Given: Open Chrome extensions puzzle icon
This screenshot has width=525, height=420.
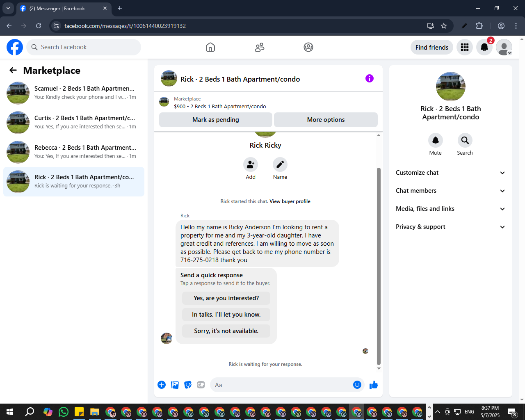Looking at the screenshot, I should [x=479, y=26].
